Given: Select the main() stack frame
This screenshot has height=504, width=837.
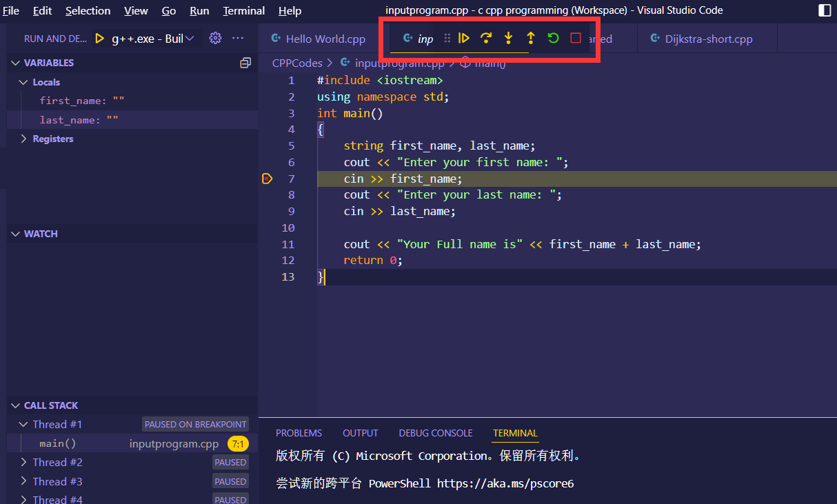Looking at the screenshot, I should 132,444.
